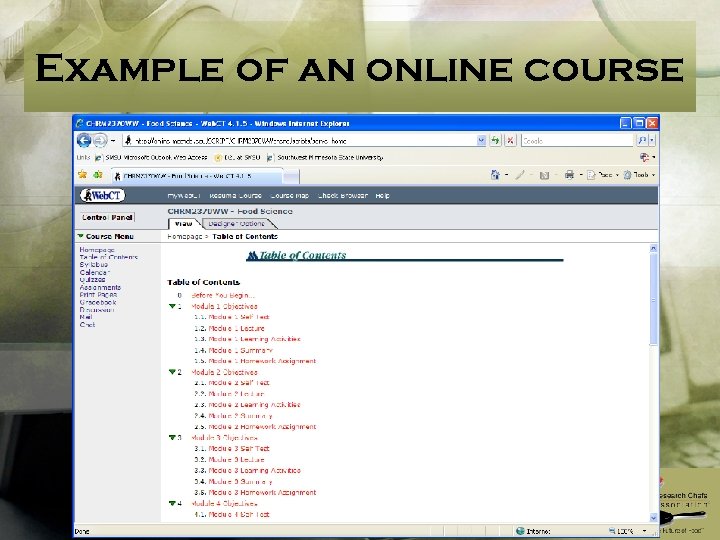Open Course Map in top navigation

(289, 196)
